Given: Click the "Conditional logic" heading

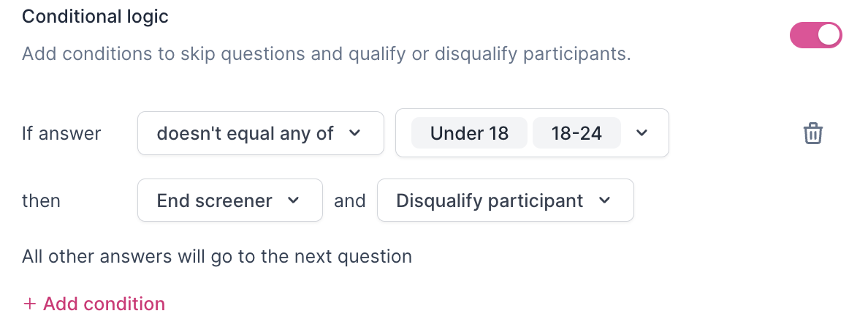Looking at the screenshot, I should click(96, 17).
